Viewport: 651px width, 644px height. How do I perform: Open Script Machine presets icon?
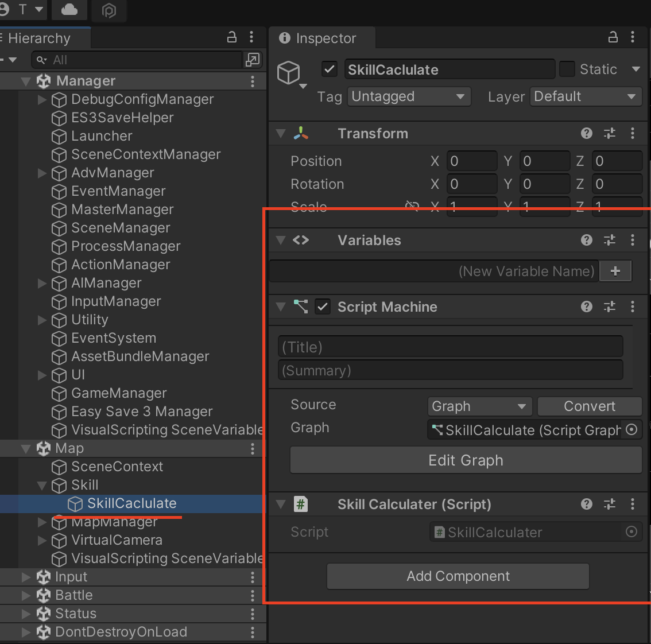point(610,307)
